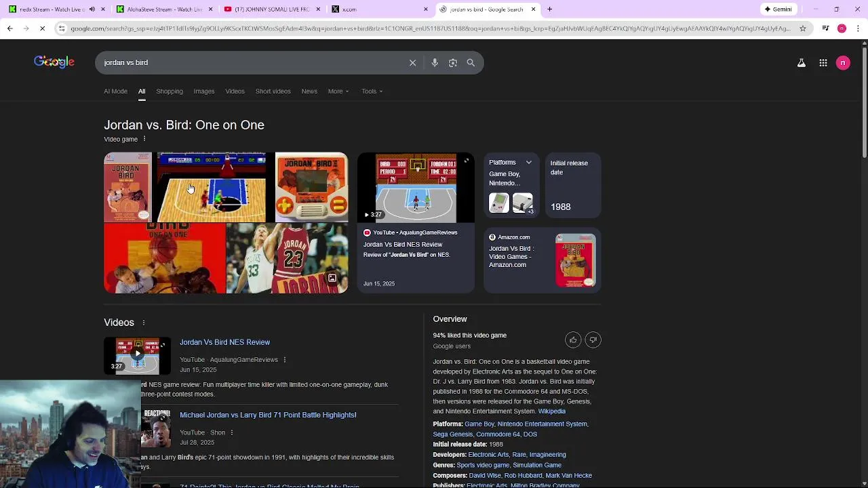Expand the image on the Jordan 23 photo
The height and width of the screenshot is (488, 868).
(x=332, y=278)
